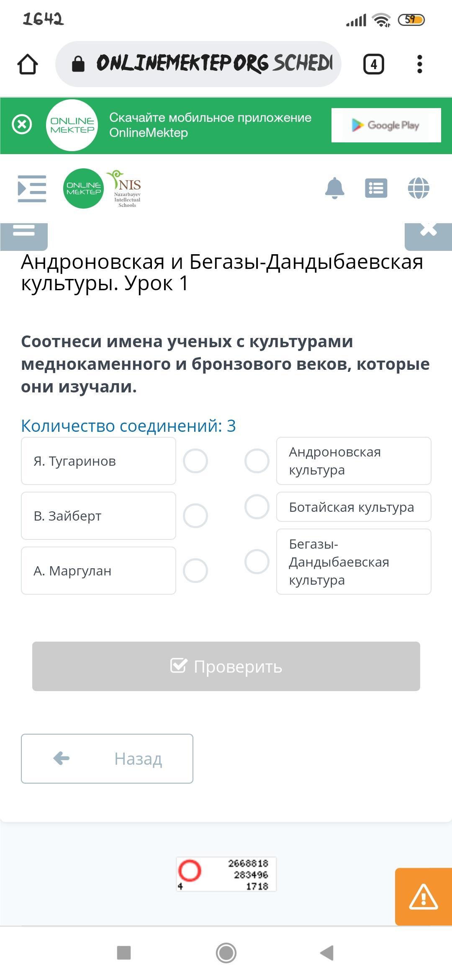Select the connector next to А. Маргулан
The height and width of the screenshot is (980, 452).
click(195, 570)
